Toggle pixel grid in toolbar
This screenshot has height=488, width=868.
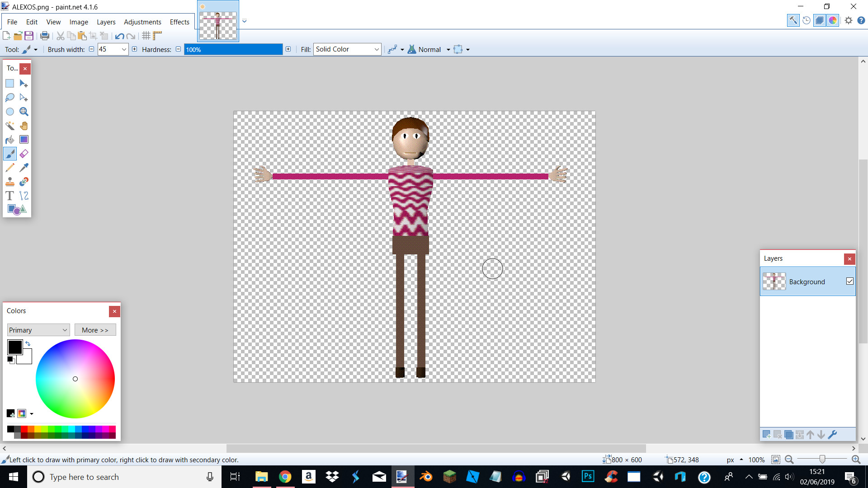(146, 36)
